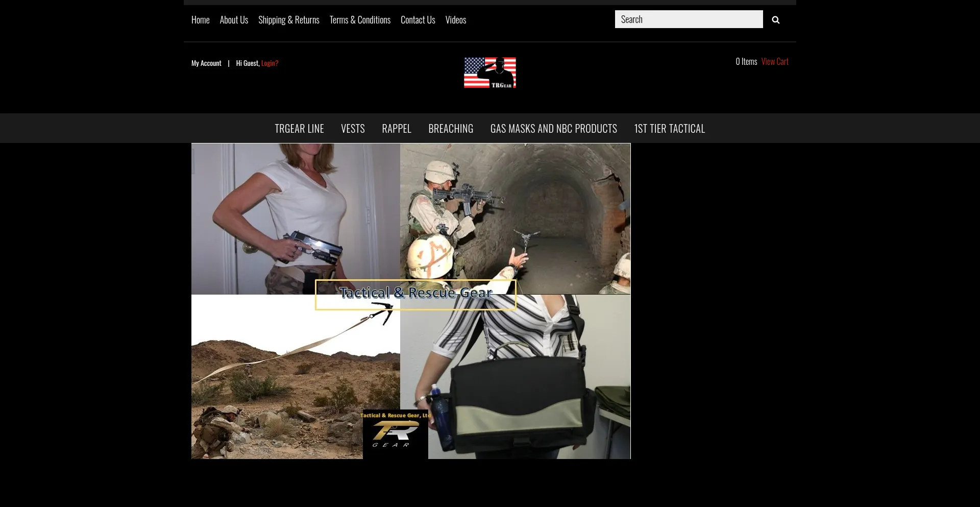Image resolution: width=980 pixels, height=507 pixels.
Task: Navigate to Videos page
Action: click(455, 20)
